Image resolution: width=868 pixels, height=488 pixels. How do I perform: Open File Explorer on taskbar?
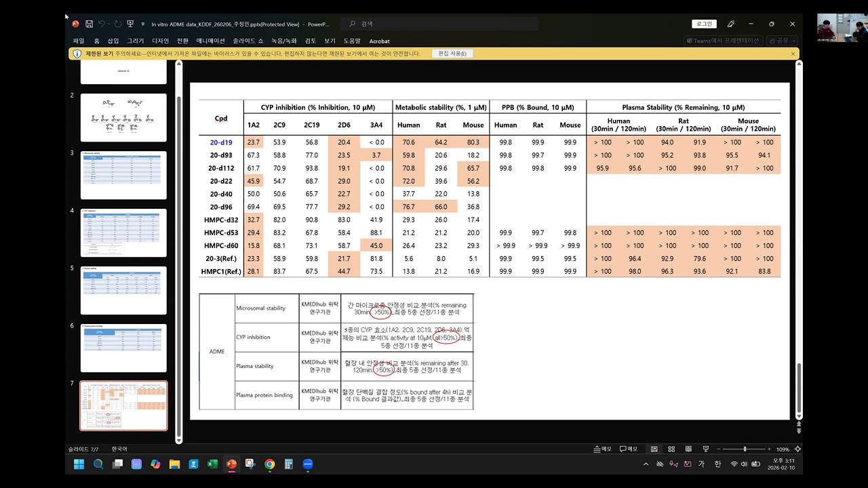click(174, 464)
